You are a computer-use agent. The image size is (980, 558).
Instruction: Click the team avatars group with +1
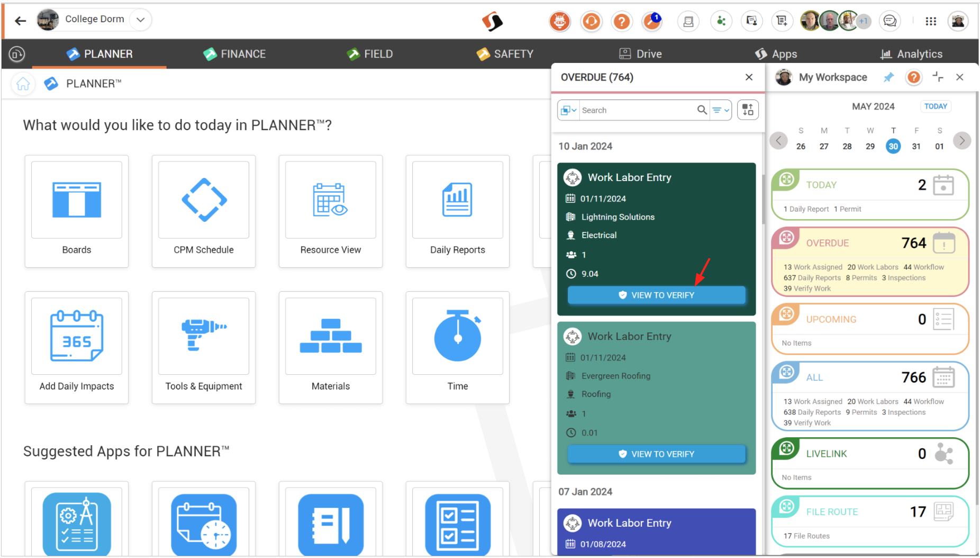click(835, 21)
